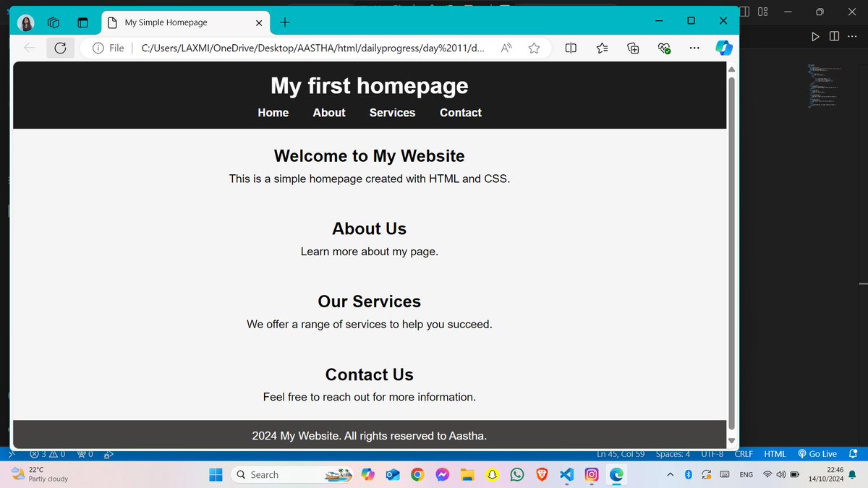Image resolution: width=868 pixels, height=488 pixels.
Task: Open Browser essentials heart icon
Action: [664, 48]
